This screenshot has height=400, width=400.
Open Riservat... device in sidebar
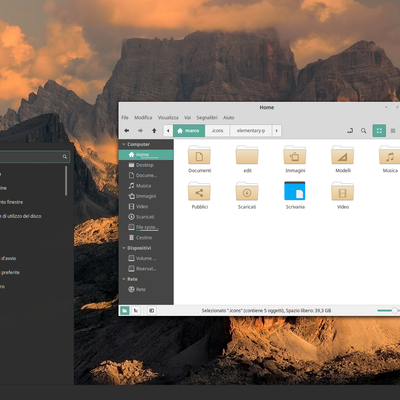coord(146,268)
